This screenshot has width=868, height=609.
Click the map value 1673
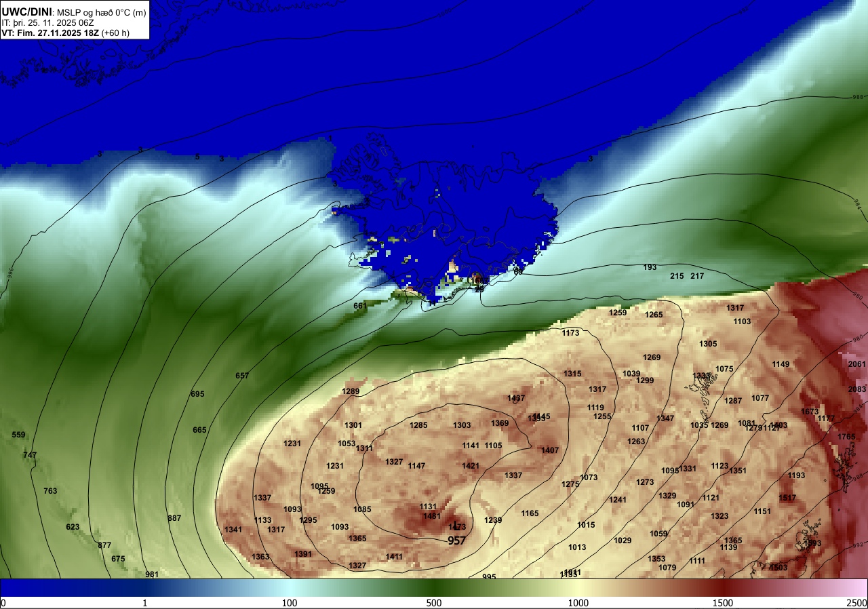point(810,412)
